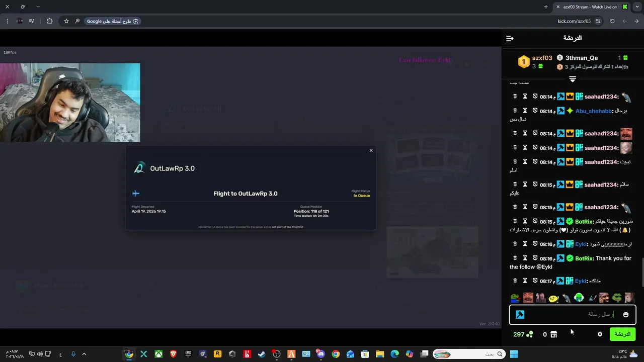Insert the laughing man emote from the quick bar
The height and width of the screenshot is (362, 644).
pyautogui.click(x=528, y=298)
